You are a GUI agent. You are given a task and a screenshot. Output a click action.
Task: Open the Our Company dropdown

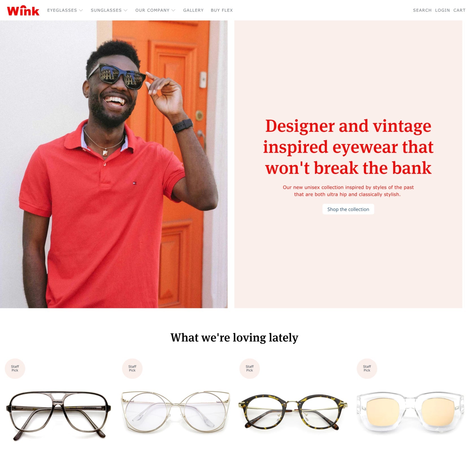coord(155,10)
